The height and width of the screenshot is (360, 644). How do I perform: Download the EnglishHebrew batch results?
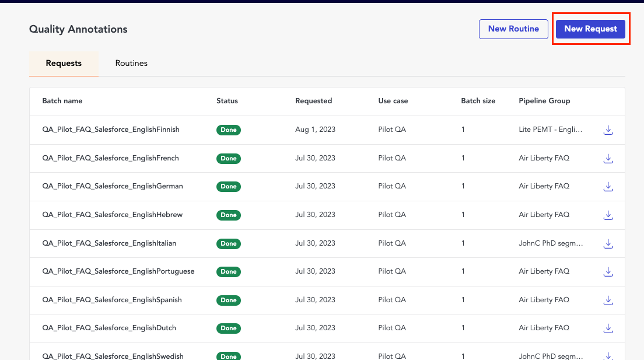[608, 215]
